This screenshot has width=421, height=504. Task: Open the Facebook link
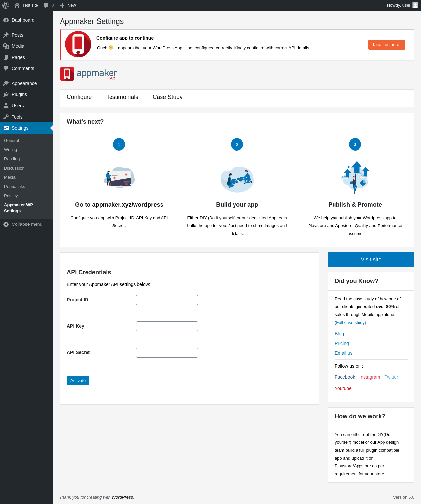(x=345, y=377)
